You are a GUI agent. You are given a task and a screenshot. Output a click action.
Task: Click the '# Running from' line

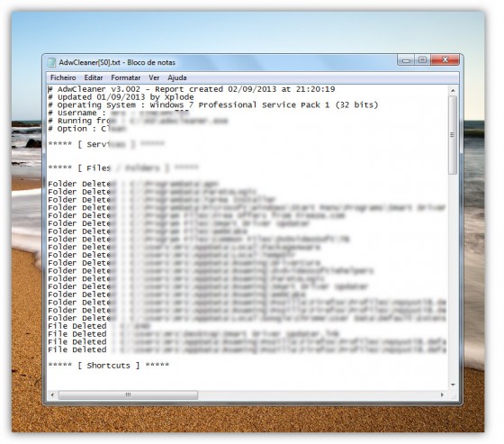(x=138, y=121)
